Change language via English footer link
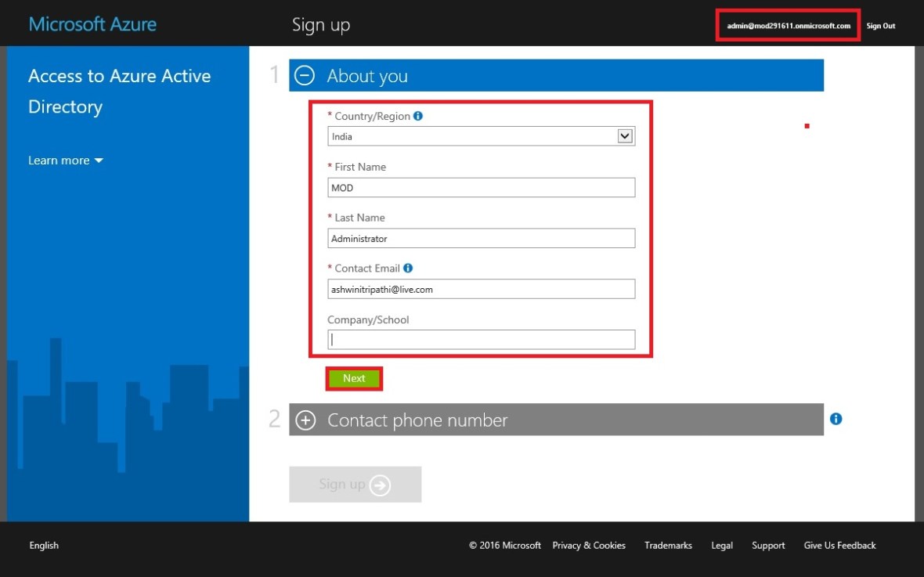The height and width of the screenshot is (577, 924). (x=44, y=546)
